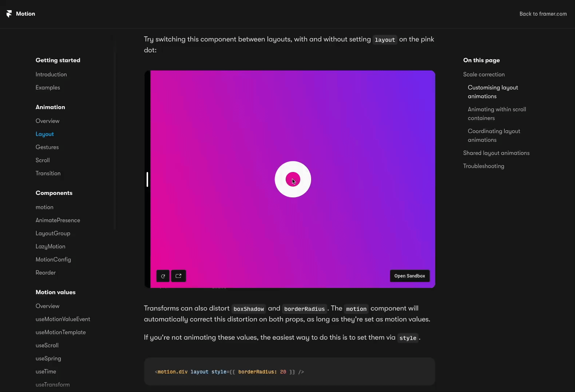Open the useScroll documentation page
The image size is (575, 392).
[x=47, y=345]
